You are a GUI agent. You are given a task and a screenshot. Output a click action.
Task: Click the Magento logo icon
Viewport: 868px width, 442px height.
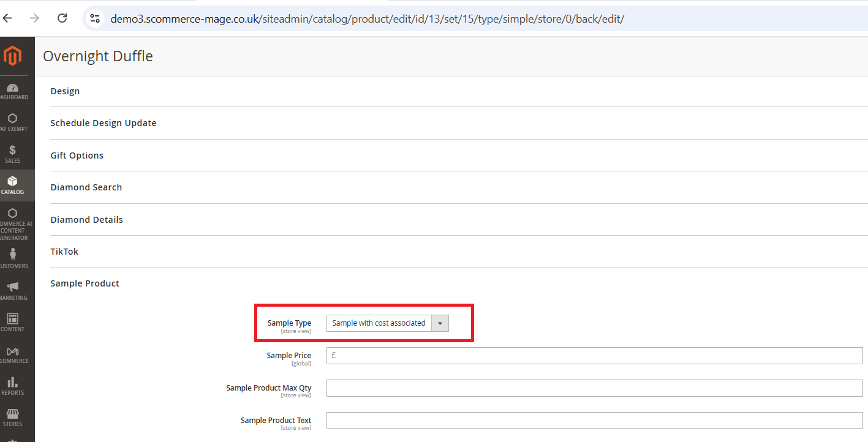pyautogui.click(x=12, y=56)
